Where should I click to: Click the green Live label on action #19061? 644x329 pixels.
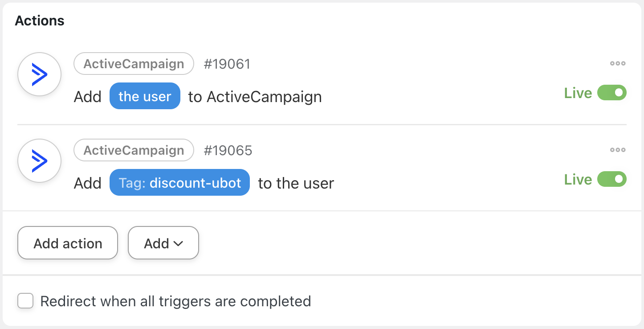pyautogui.click(x=578, y=93)
